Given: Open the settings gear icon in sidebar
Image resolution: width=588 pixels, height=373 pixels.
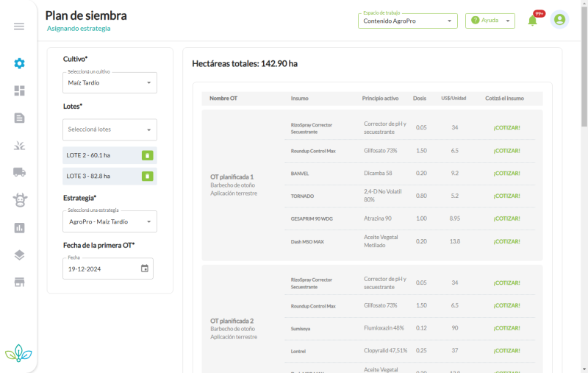Looking at the screenshot, I should point(20,63).
